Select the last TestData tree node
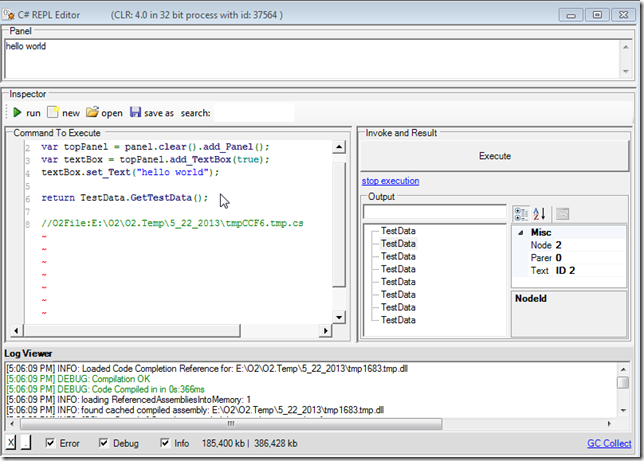Viewport: 644px width, 461px height. [398, 320]
